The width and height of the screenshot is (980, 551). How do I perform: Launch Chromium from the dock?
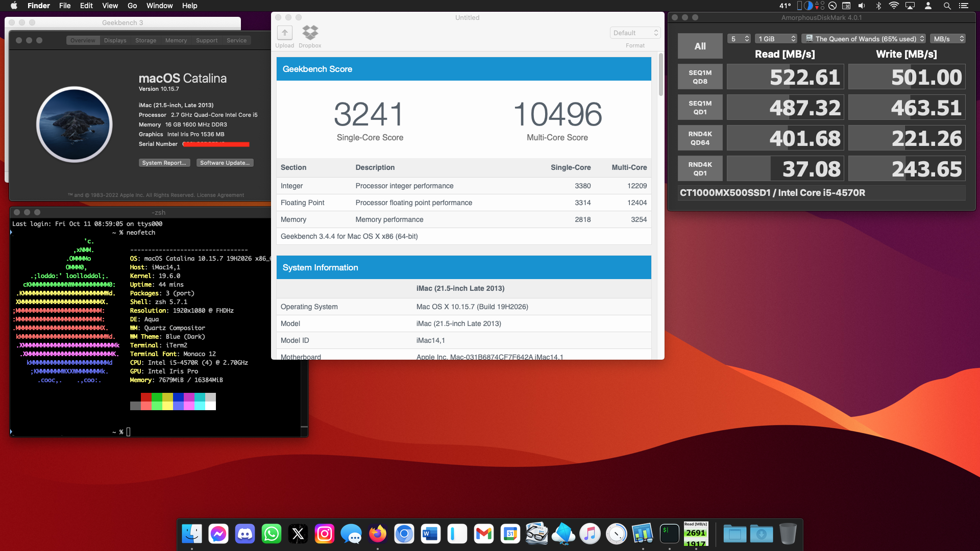(x=404, y=534)
